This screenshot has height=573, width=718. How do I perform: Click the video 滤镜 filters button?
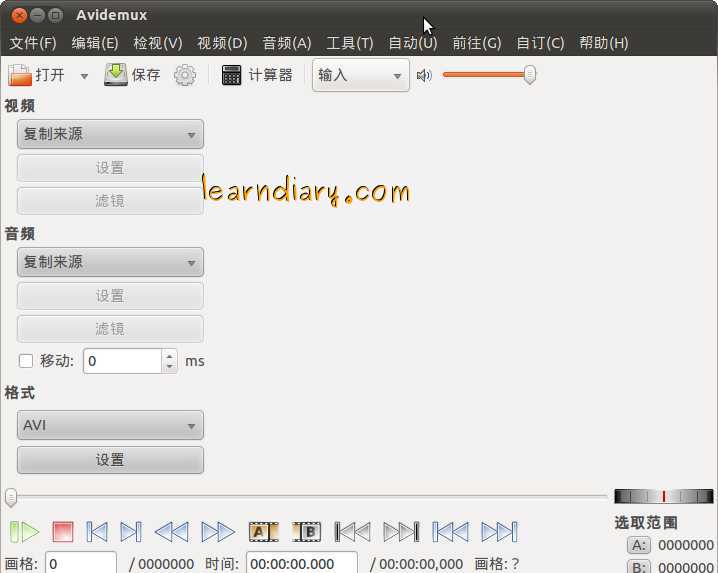[110, 201]
